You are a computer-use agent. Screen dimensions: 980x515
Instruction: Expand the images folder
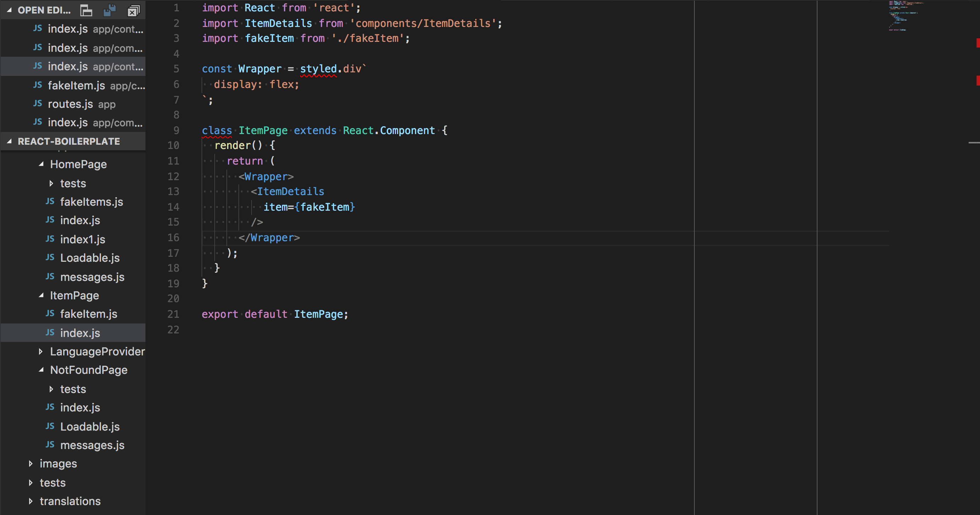click(31, 463)
